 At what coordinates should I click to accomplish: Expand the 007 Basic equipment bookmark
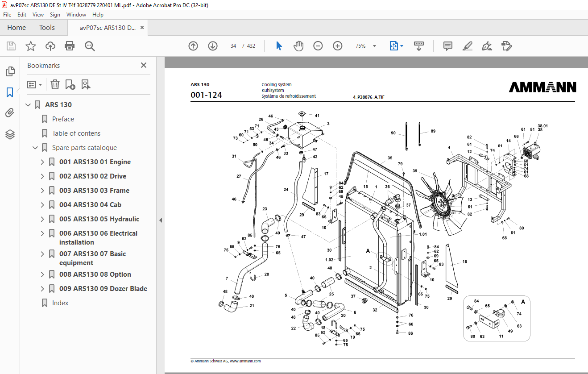point(42,254)
